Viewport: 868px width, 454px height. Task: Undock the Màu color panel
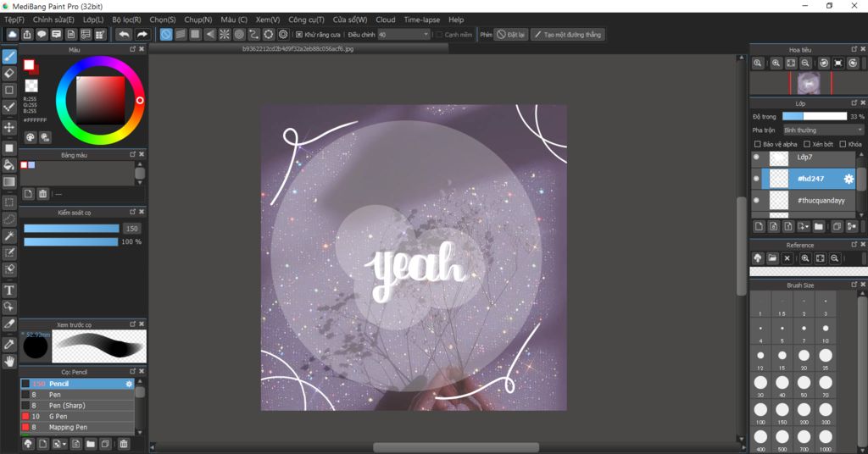[x=133, y=49]
